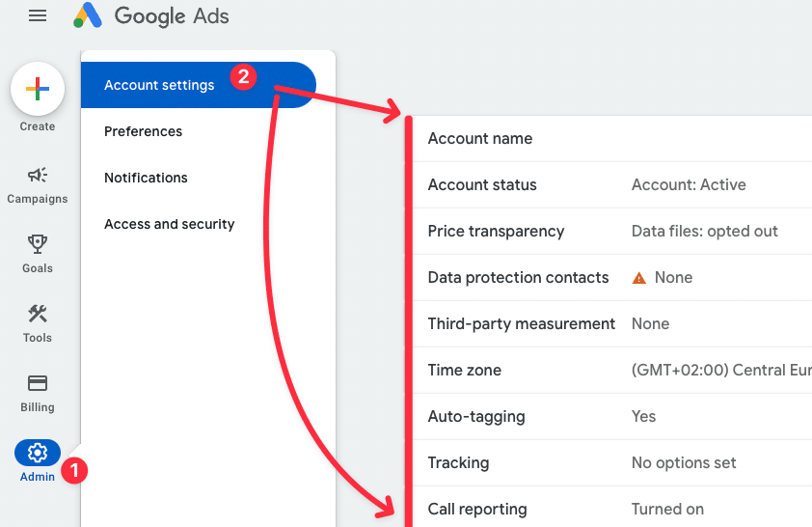
Task: Click the Create plus button
Action: (38, 89)
